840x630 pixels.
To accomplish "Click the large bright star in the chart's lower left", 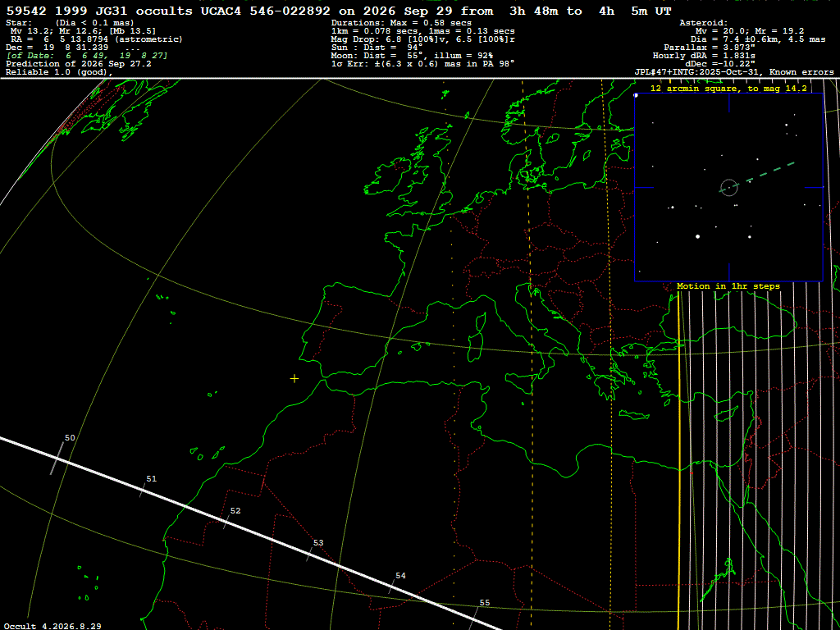I will pos(697,236).
